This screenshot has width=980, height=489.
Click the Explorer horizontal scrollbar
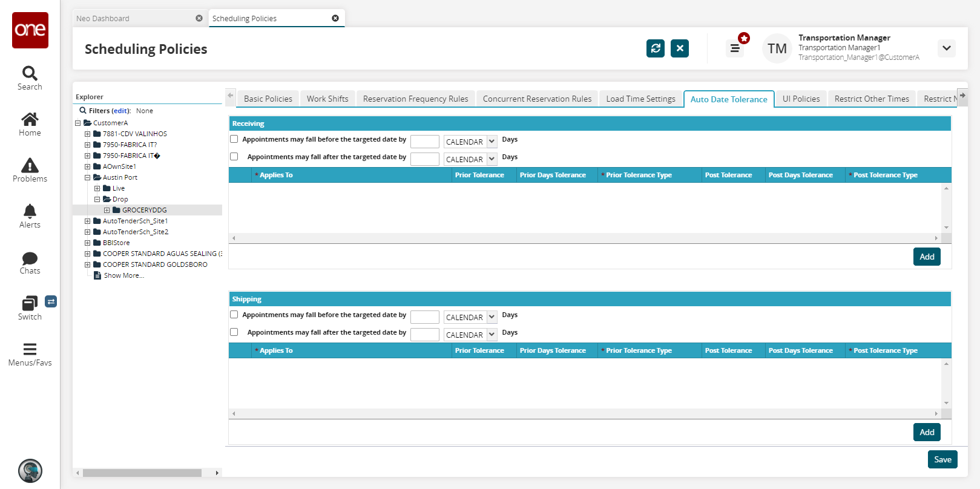pos(142,473)
